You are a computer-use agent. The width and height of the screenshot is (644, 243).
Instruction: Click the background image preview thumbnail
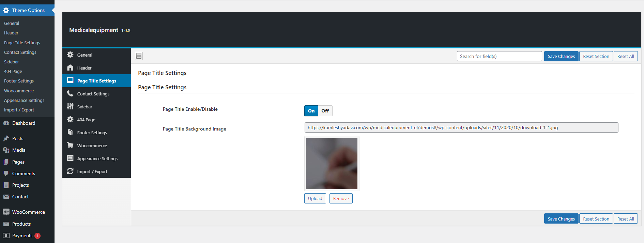(332, 164)
